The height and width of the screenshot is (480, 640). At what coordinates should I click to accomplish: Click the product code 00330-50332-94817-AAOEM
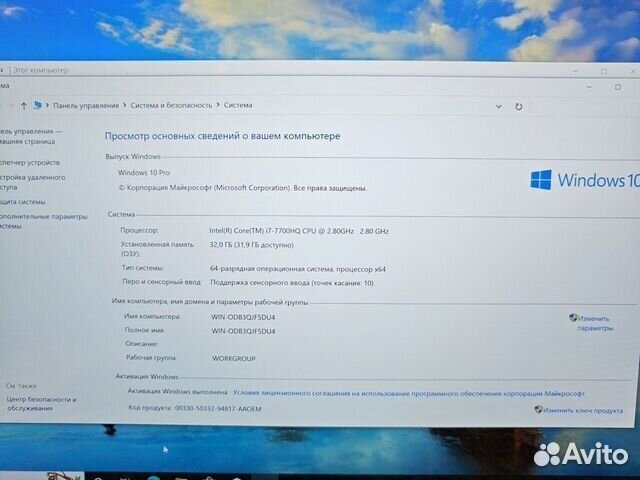coord(218,408)
